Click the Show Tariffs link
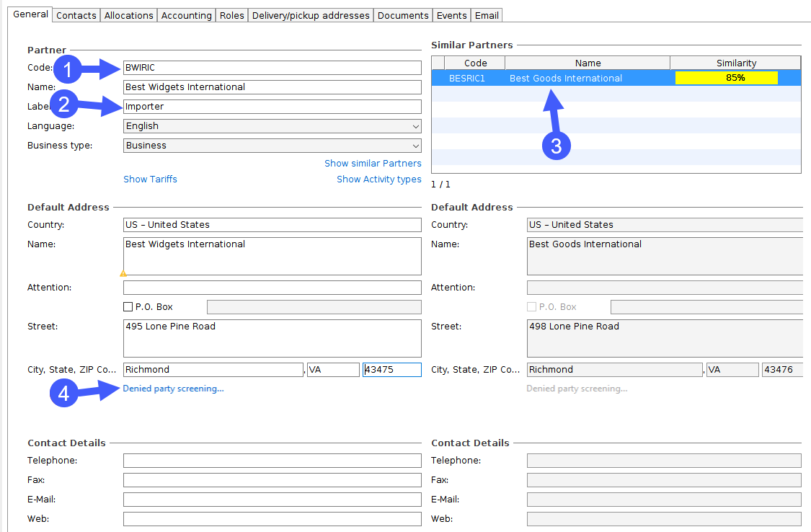 pyautogui.click(x=150, y=179)
